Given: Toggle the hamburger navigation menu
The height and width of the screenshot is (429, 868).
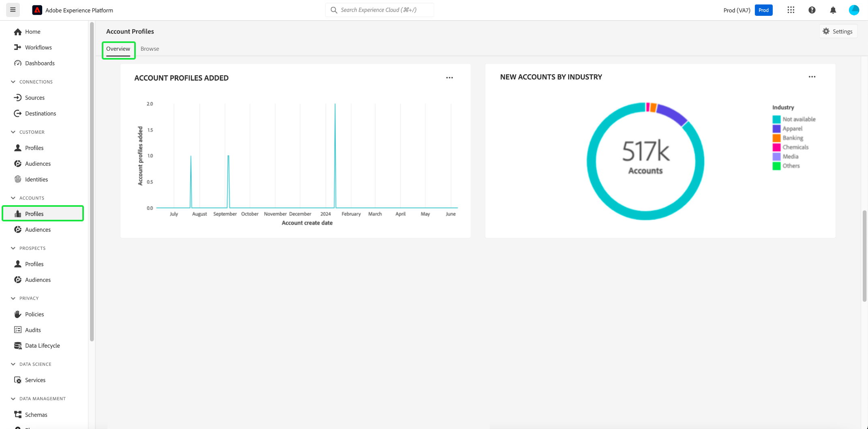Looking at the screenshot, I should tap(13, 10).
